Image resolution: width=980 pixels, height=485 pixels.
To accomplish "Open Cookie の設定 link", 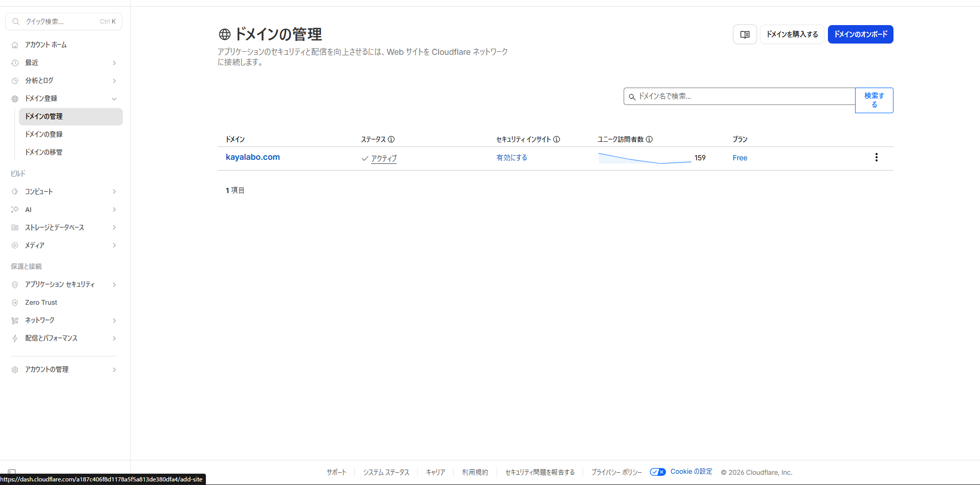I will [x=691, y=472].
